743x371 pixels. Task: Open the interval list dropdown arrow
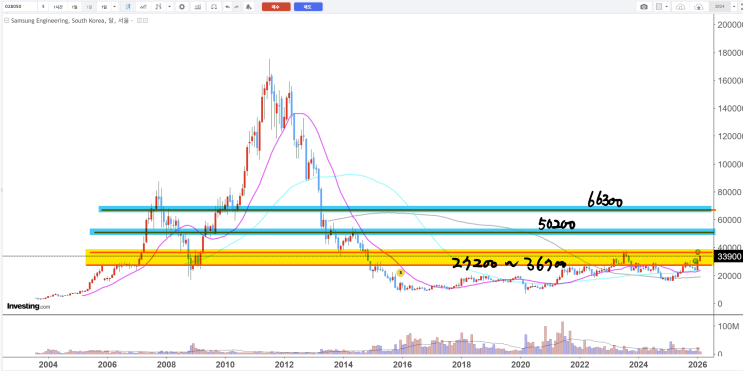click(x=115, y=7)
